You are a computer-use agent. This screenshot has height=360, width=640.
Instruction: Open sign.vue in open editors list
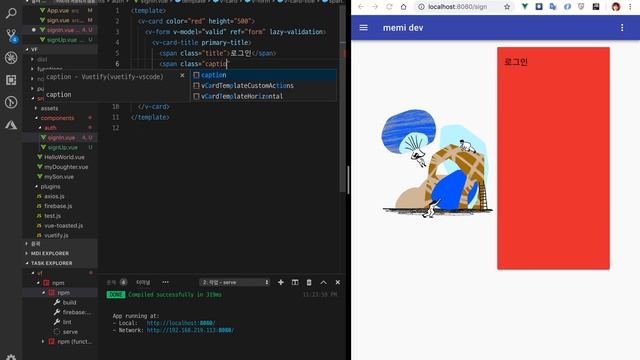(x=60, y=20)
